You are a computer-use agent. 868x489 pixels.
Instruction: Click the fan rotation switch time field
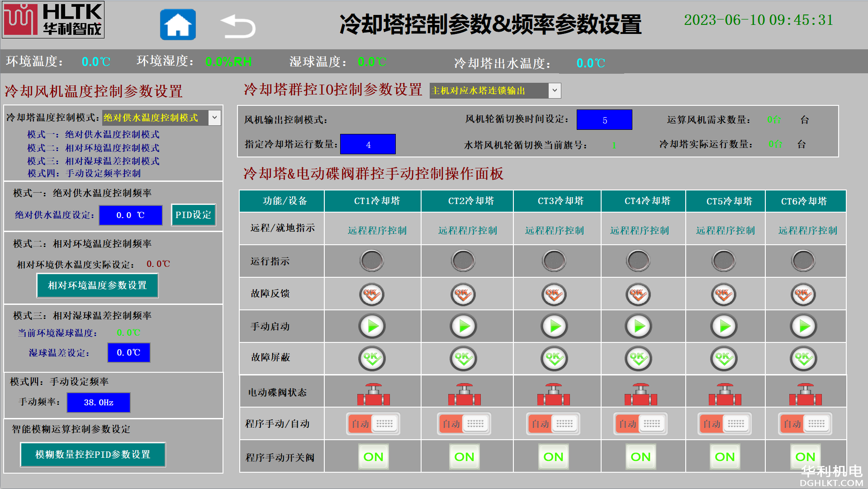[604, 120]
